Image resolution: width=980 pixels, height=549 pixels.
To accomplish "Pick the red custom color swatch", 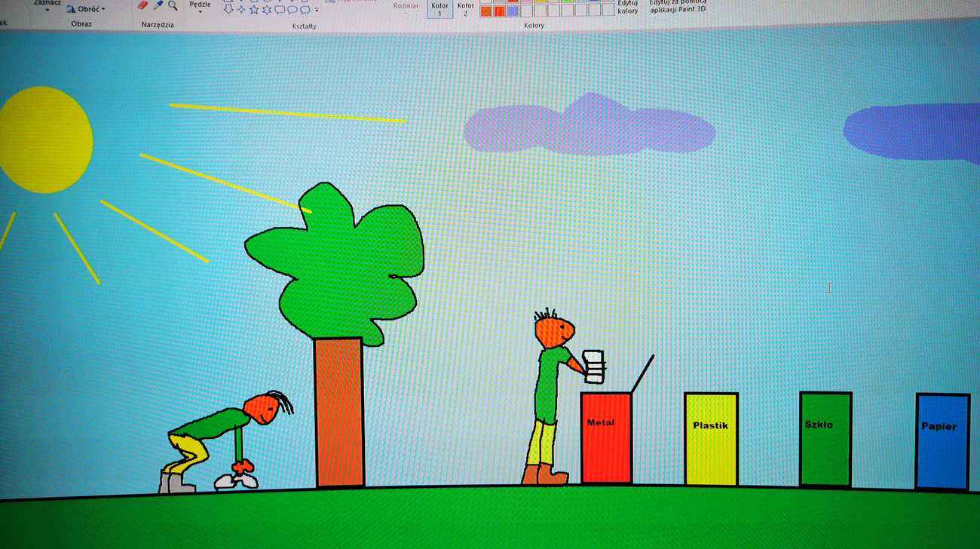I will (x=499, y=11).
